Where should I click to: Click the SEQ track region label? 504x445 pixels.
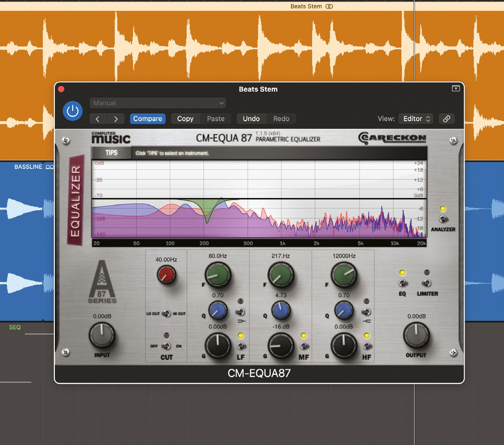coord(15,327)
